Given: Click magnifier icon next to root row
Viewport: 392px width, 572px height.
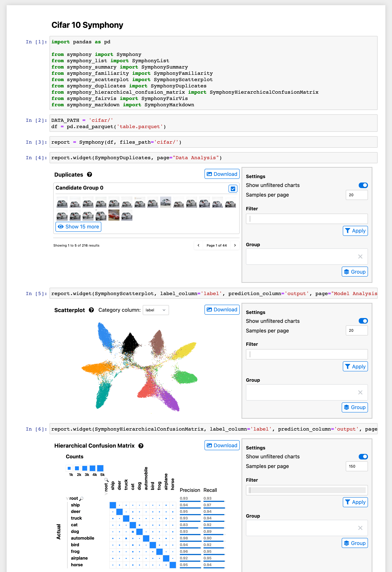Looking at the screenshot, I should tap(81, 498).
